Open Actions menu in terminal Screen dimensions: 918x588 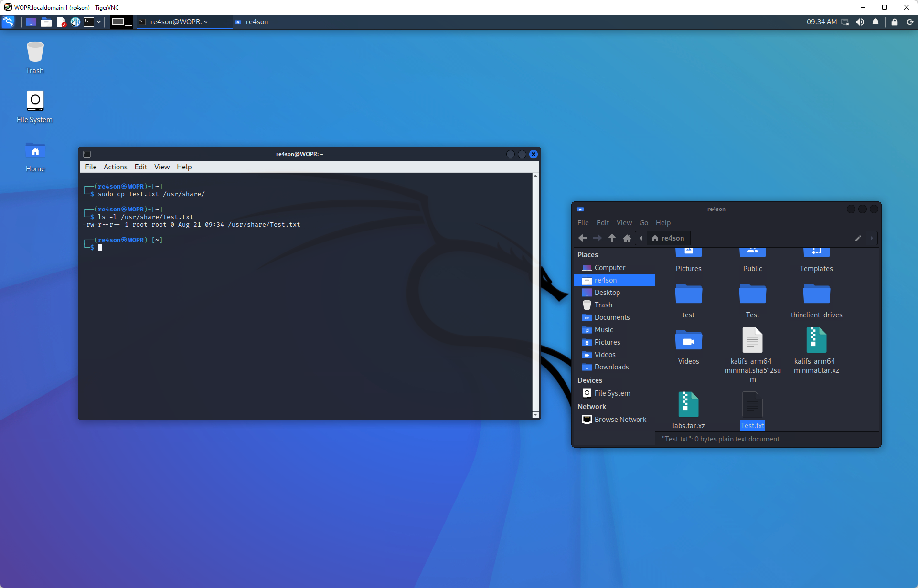click(x=115, y=167)
